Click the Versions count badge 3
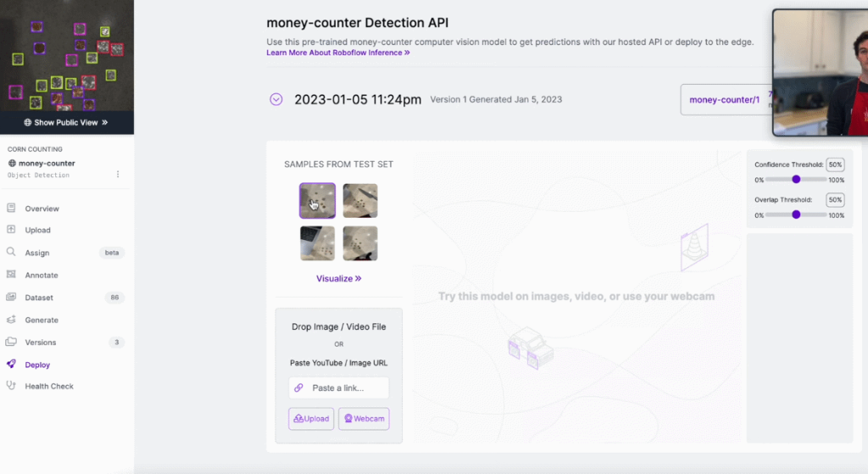This screenshot has width=868, height=474. coord(116,343)
